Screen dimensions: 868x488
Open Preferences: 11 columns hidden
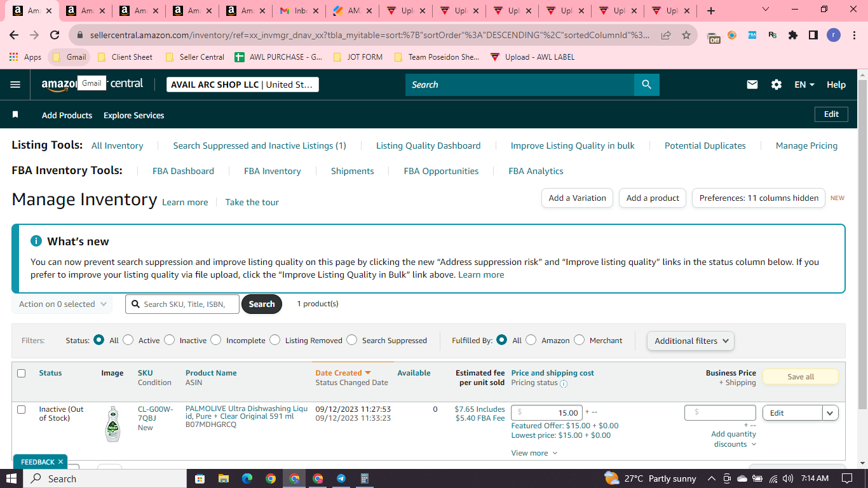(759, 198)
